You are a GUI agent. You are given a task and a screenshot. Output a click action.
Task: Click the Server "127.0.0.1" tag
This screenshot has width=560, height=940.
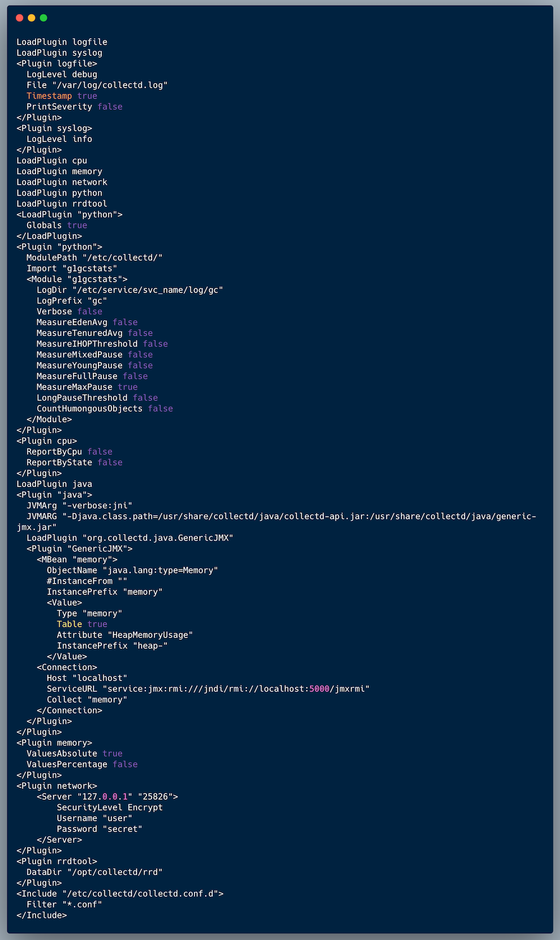pos(107,797)
